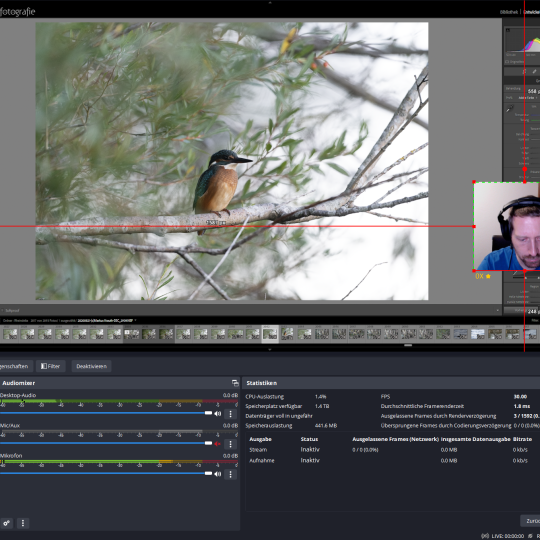Open Mikrofon three-dot options menu
Image resolution: width=540 pixels, height=540 pixels.
pyautogui.click(x=230, y=474)
